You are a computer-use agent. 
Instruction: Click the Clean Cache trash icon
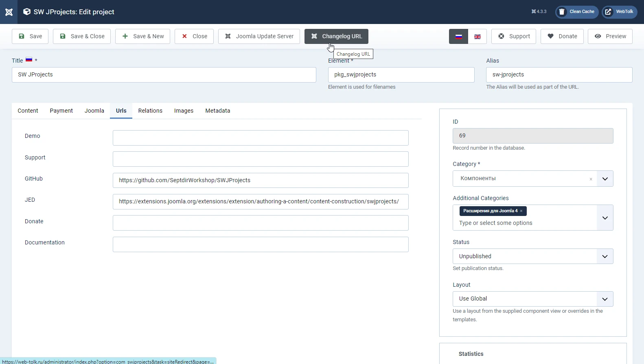tap(562, 12)
